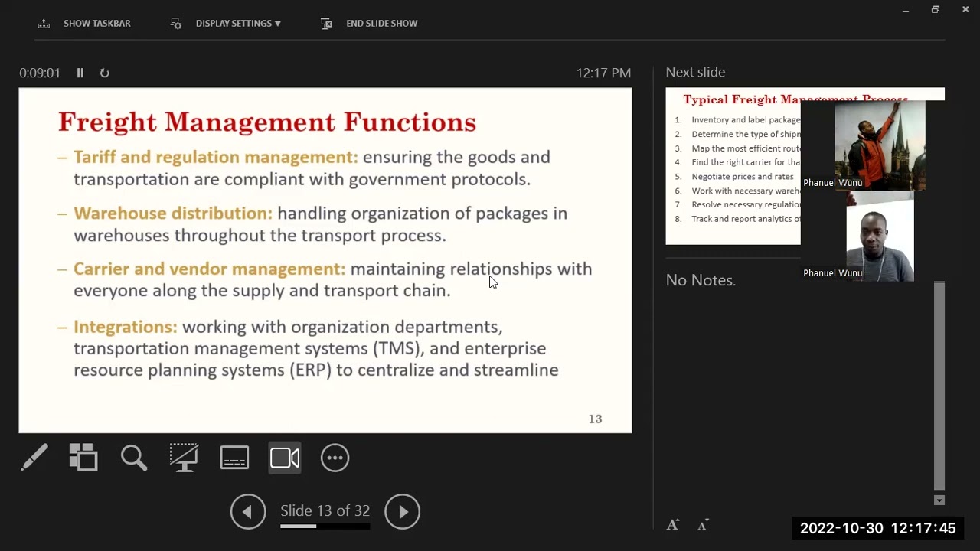Restart the presentation timer
Screen dimensions: 980x551
coord(105,73)
